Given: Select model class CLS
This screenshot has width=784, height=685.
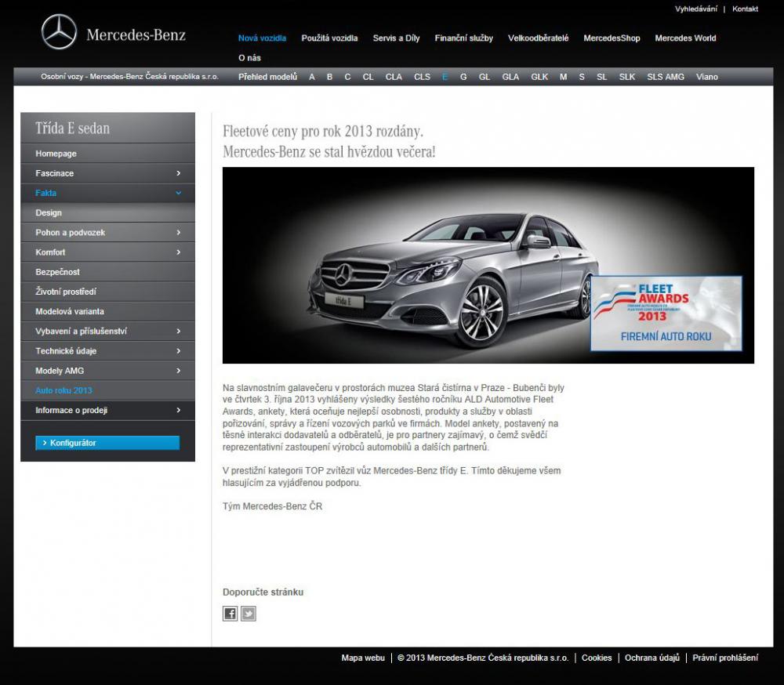Looking at the screenshot, I should (x=422, y=77).
